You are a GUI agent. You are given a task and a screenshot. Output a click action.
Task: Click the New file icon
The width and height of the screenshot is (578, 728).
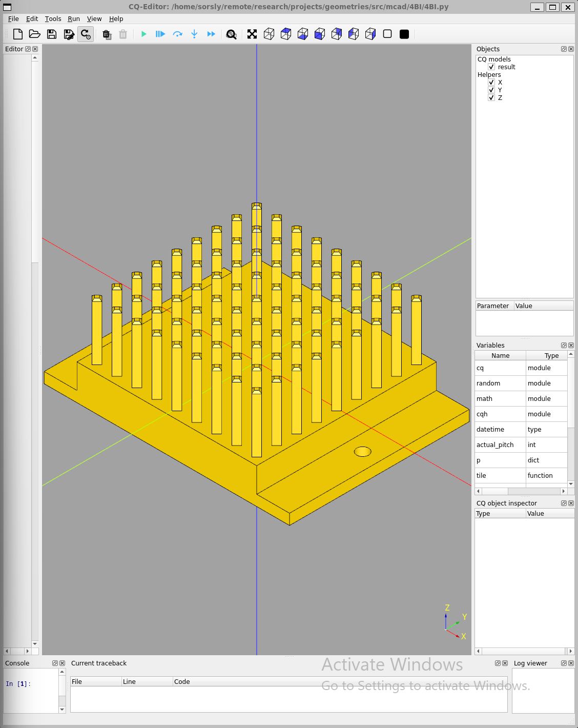18,34
